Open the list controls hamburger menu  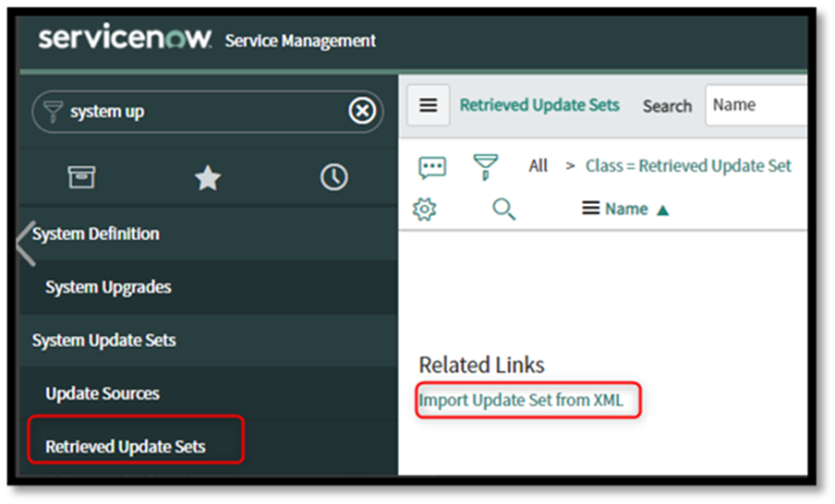(429, 105)
